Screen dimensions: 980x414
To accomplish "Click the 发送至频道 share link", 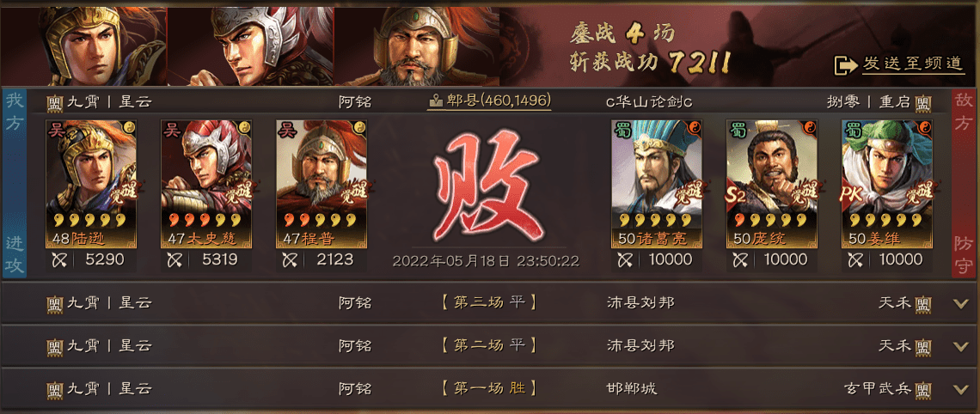I will coord(913,63).
